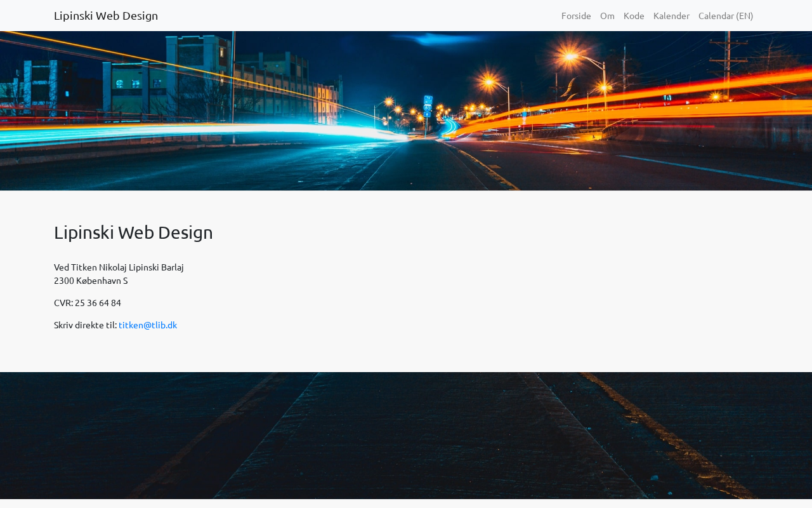
Task: Click the Lipinski Web Design navbar brand
Action: 106,16
